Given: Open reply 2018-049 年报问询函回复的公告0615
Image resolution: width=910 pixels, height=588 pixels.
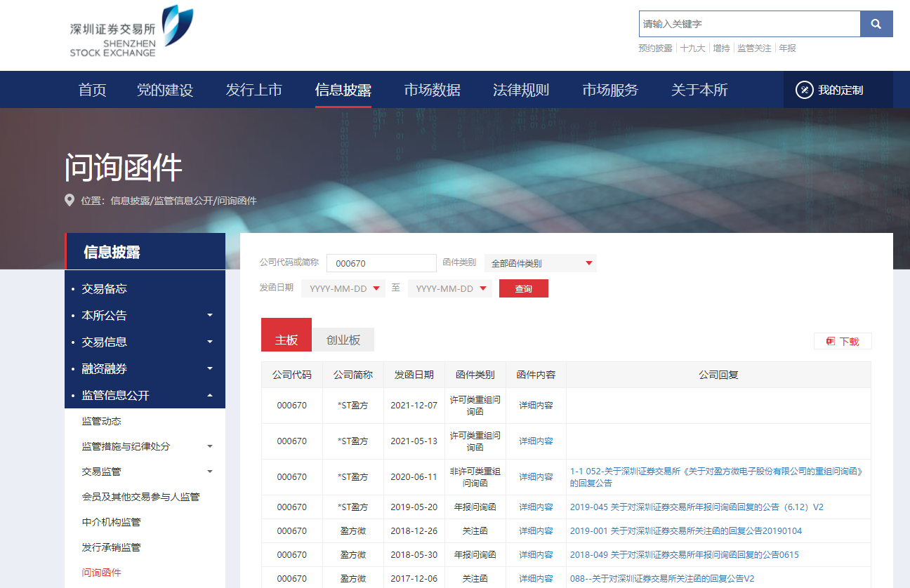Looking at the screenshot, I should click(685, 555).
